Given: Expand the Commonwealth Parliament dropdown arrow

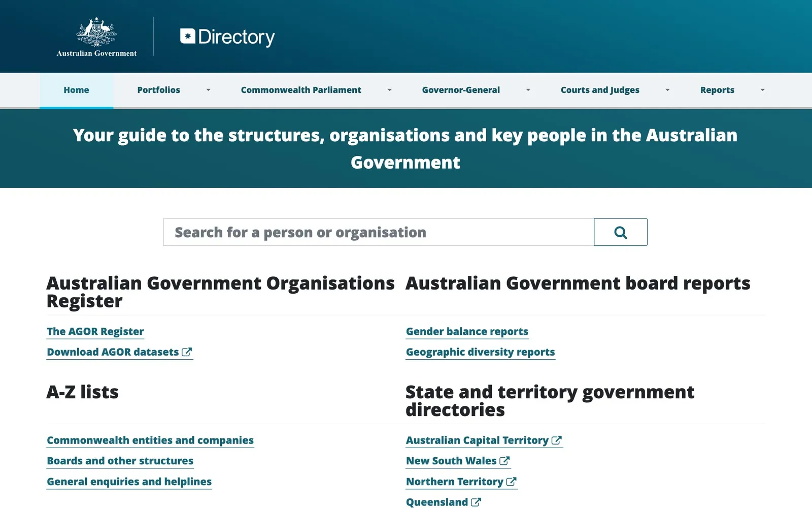Looking at the screenshot, I should click(x=390, y=90).
